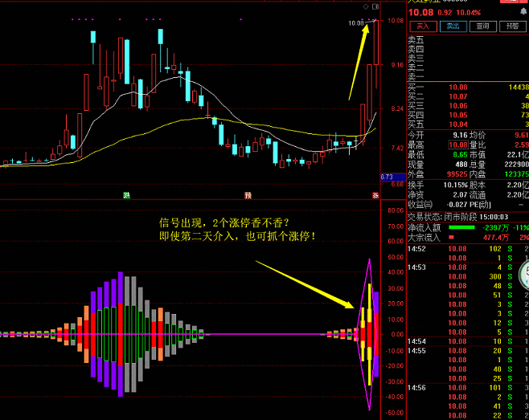Click the -50.00 indicator axis label
Image resolution: width=529 pixels, height=420 pixels.
click(x=395, y=413)
